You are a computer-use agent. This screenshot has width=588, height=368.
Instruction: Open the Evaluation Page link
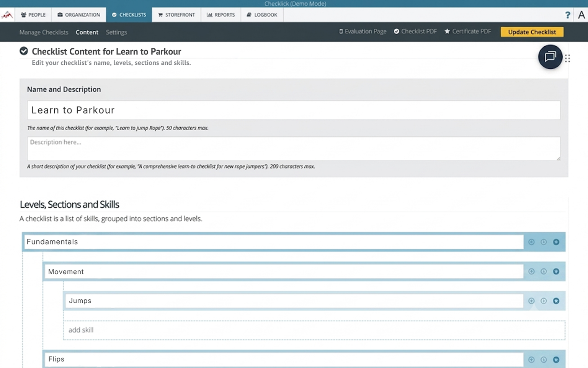pyautogui.click(x=363, y=31)
